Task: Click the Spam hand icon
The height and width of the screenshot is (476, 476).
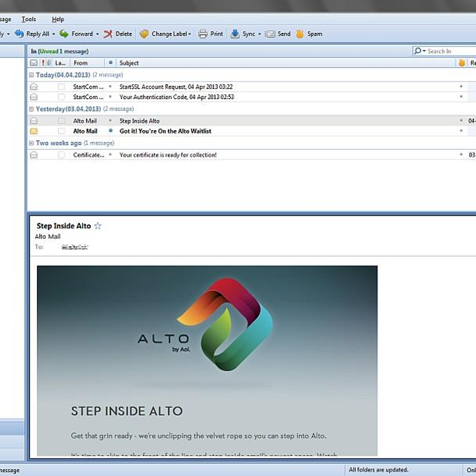Action: (300, 34)
